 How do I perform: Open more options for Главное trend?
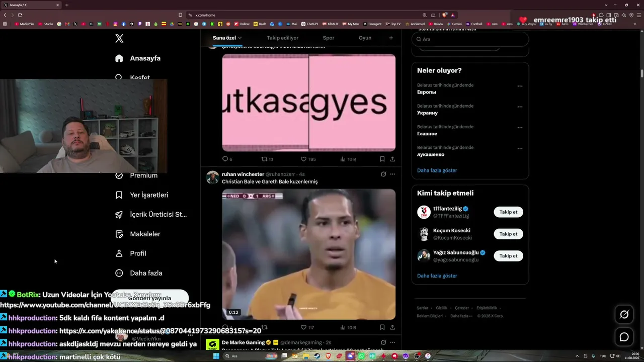[520, 128]
